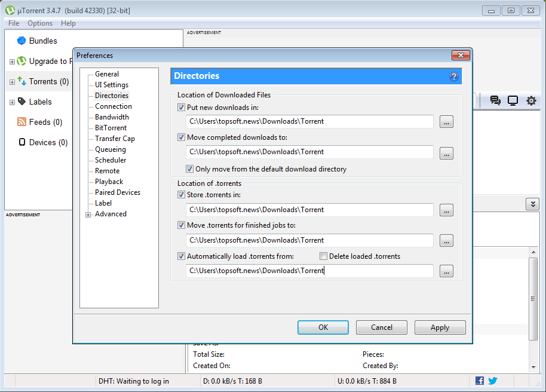The image size is (546, 392).
Task: Click the Labels tag icon
Action: click(x=22, y=102)
